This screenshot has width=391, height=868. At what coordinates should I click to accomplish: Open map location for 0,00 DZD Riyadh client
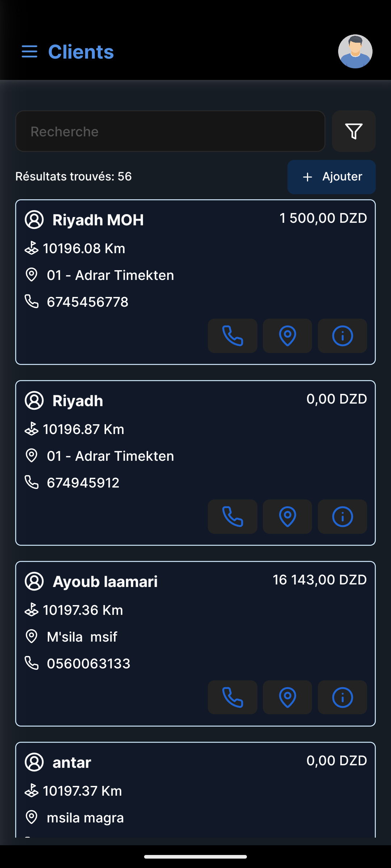coord(287,516)
